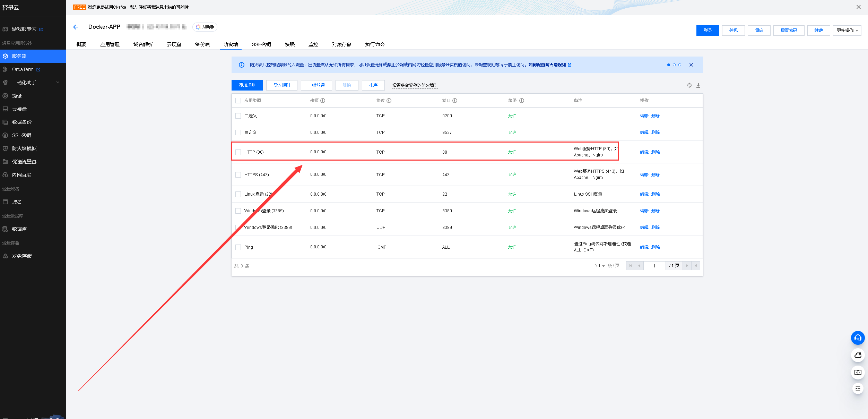Expand the 更多操作 dropdown
The image size is (868, 419).
[847, 31]
